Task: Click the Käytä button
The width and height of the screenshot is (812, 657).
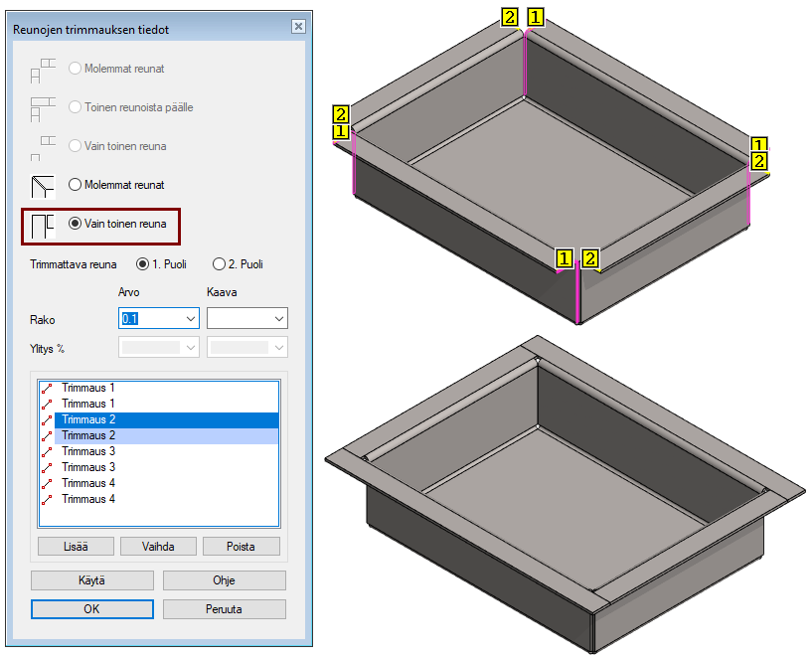Action: (x=92, y=580)
